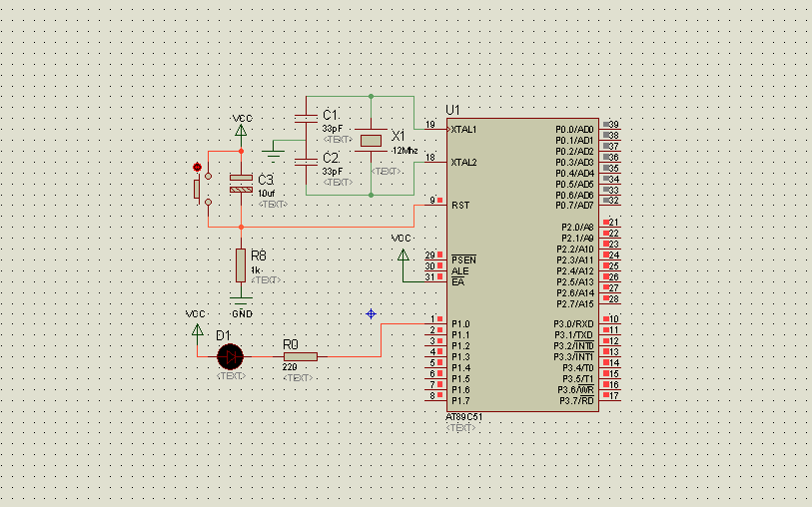Click the reset push button switch
Viewport: 812px width, 507px height.
(202, 189)
